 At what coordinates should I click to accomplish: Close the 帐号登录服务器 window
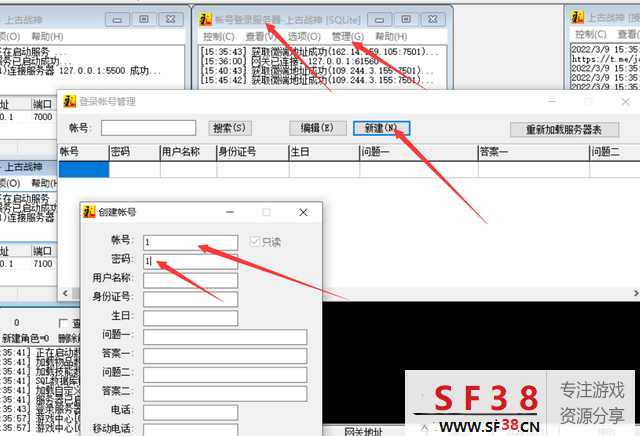tap(433, 19)
